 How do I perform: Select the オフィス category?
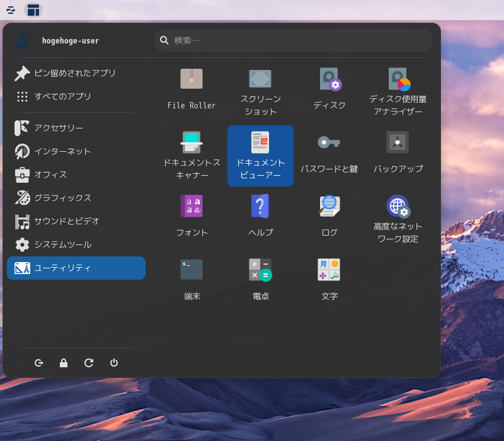76,175
